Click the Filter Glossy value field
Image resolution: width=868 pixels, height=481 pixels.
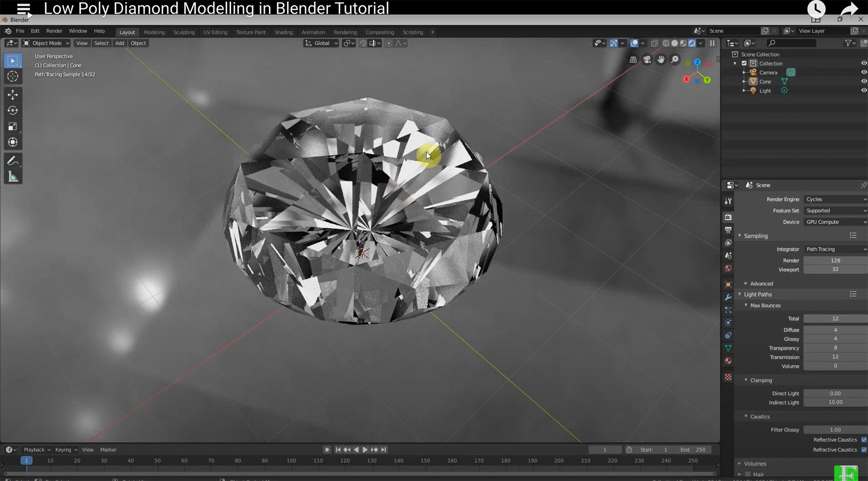(835, 430)
